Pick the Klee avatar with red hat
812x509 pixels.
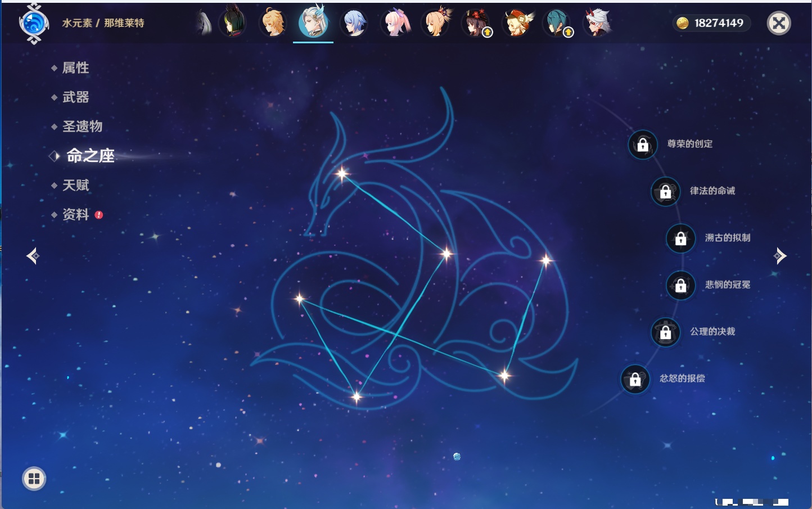(x=517, y=23)
